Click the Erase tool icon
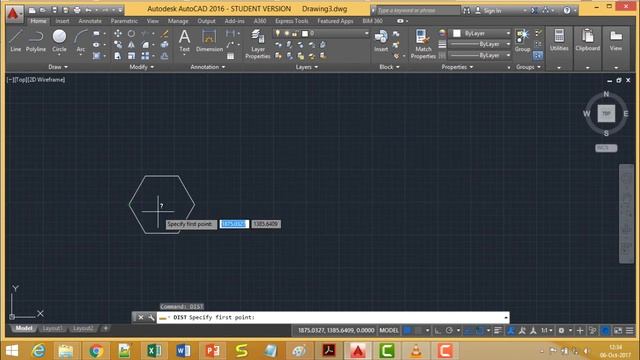Viewport: 640px width, 360px height. click(x=164, y=33)
